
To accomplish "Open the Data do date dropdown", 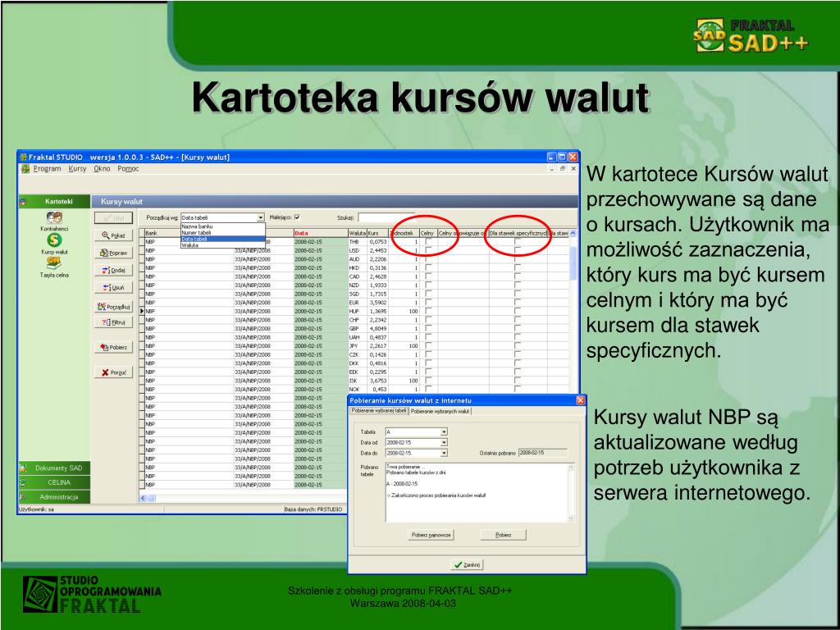I will [x=444, y=453].
